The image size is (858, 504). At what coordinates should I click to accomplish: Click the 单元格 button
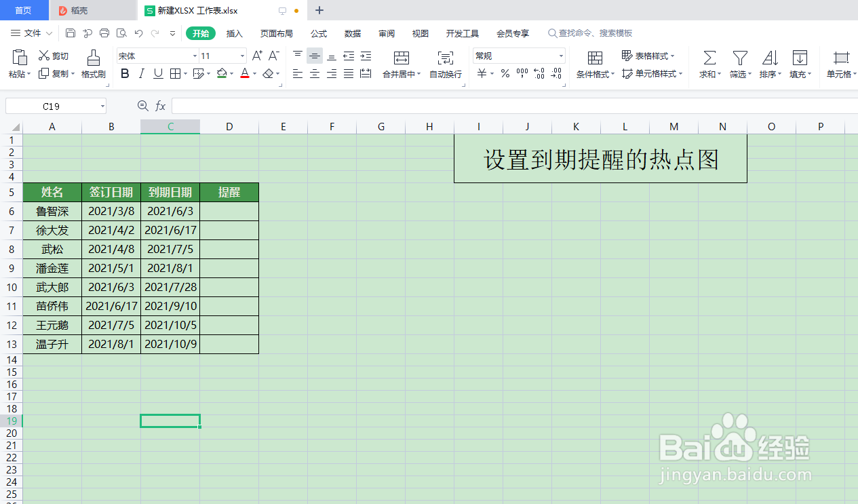(840, 64)
